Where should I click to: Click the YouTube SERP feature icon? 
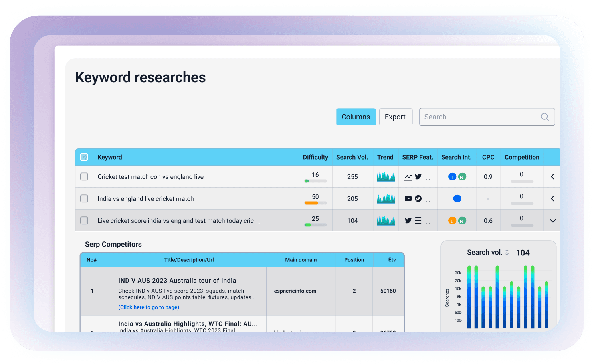[408, 198]
